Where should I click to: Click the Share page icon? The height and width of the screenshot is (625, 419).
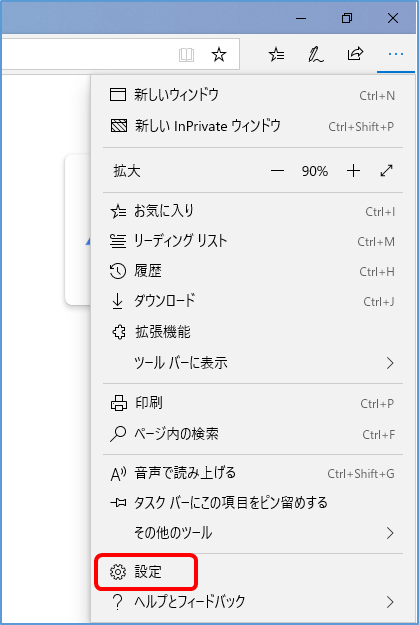[355, 54]
